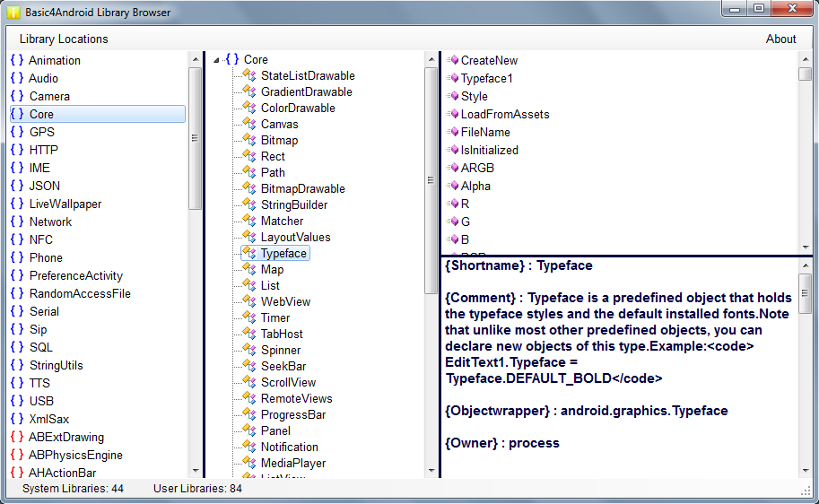Viewport: 819px width, 504px height.
Task: Select the RandomAccessFile library
Action: [80, 293]
